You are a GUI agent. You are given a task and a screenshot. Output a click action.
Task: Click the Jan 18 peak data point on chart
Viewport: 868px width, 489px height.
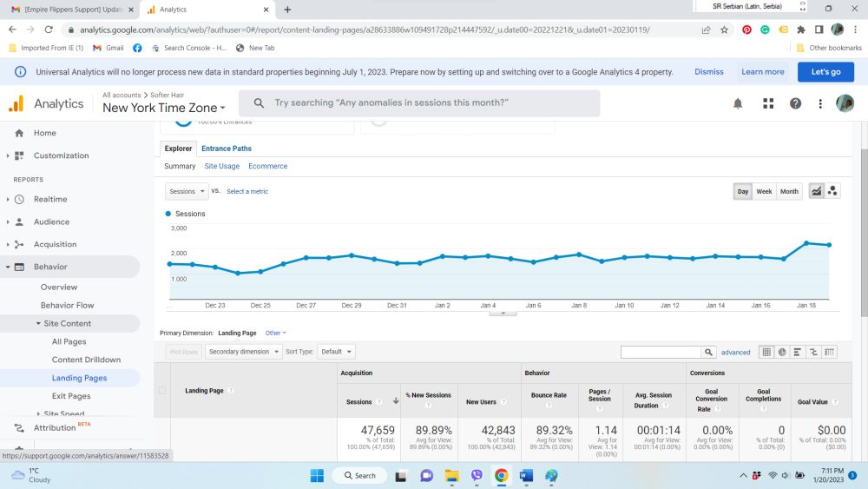click(806, 243)
